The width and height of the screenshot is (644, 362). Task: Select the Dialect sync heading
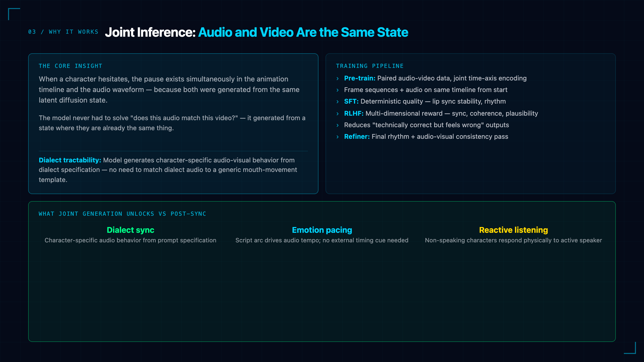pos(130,230)
